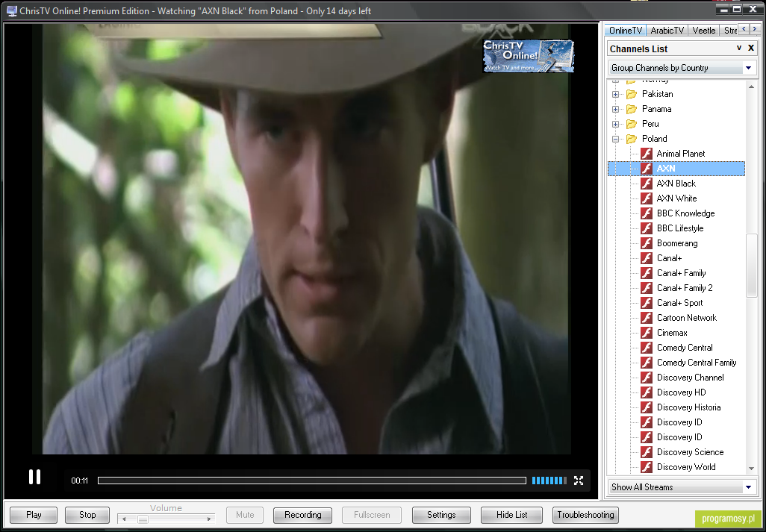
Task: Open the Troubleshooting button
Action: [x=586, y=515]
